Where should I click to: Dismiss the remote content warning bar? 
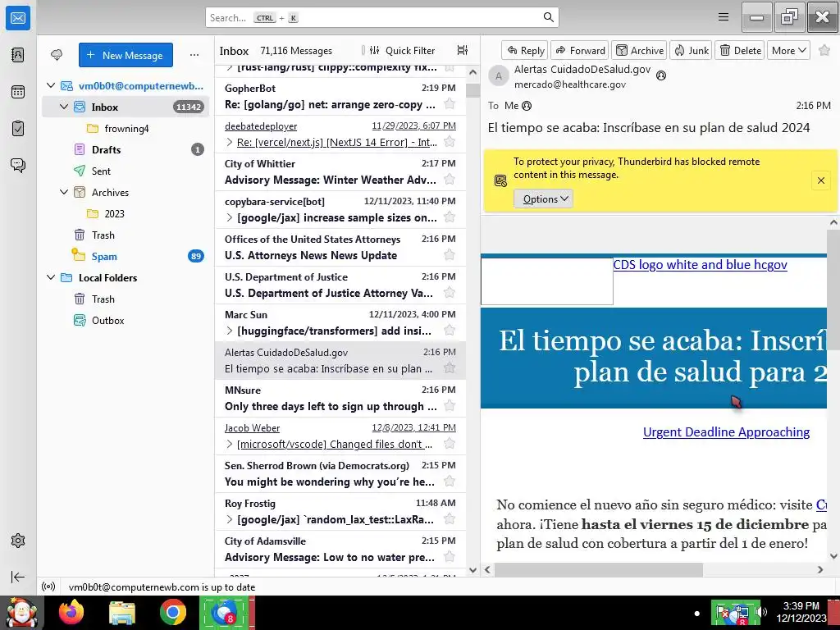pyautogui.click(x=820, y=180)
